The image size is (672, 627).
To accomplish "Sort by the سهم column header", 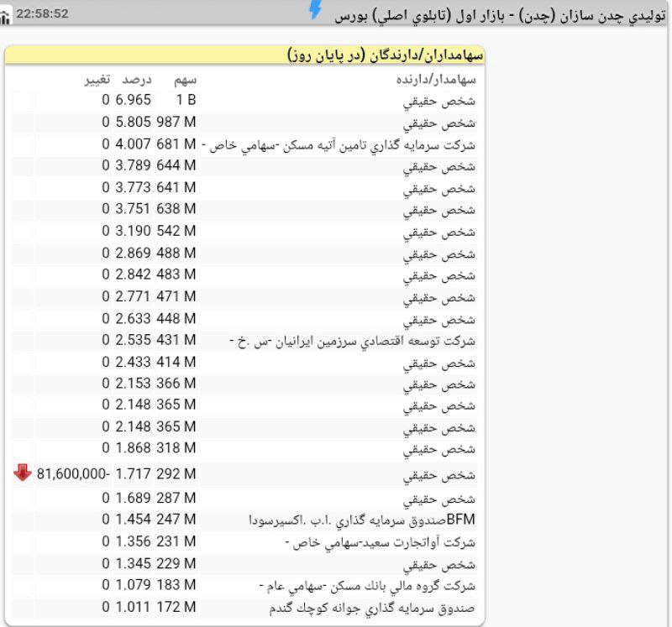I will [x=185, y=80].
